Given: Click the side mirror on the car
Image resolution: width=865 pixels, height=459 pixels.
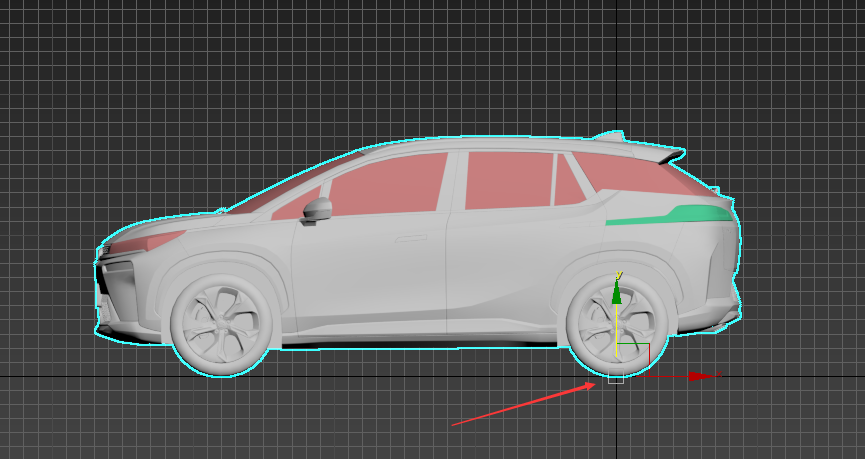Looking at the screenshot, I should coord(317,210).
